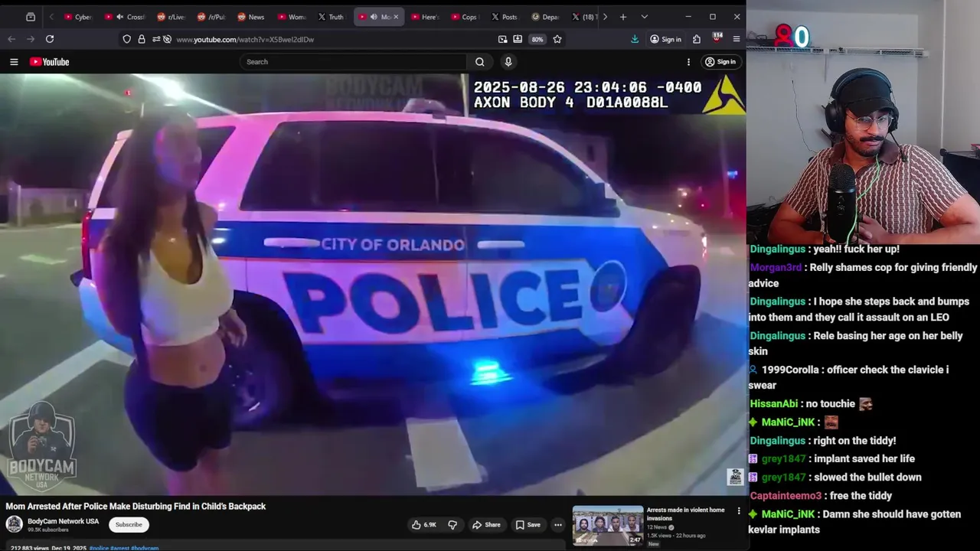Click the Share button under video
Image resolution: width=980 pixels, height=551 pixels.
click(486, 525)
